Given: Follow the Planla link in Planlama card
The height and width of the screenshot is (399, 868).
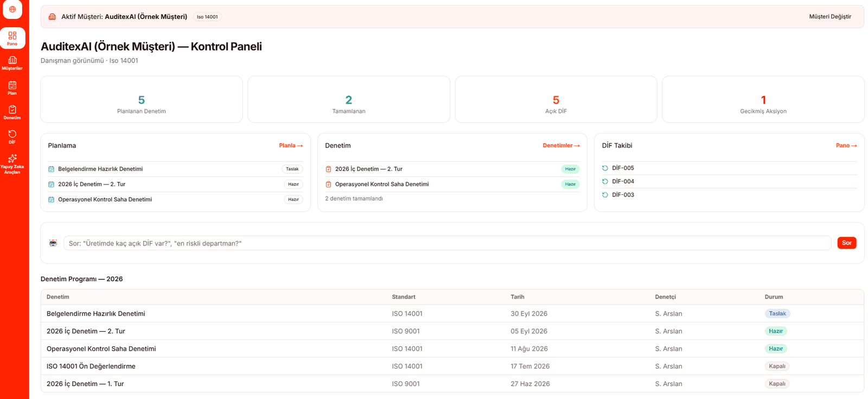Looking at the screenshot, I should (x=291, y=145).
